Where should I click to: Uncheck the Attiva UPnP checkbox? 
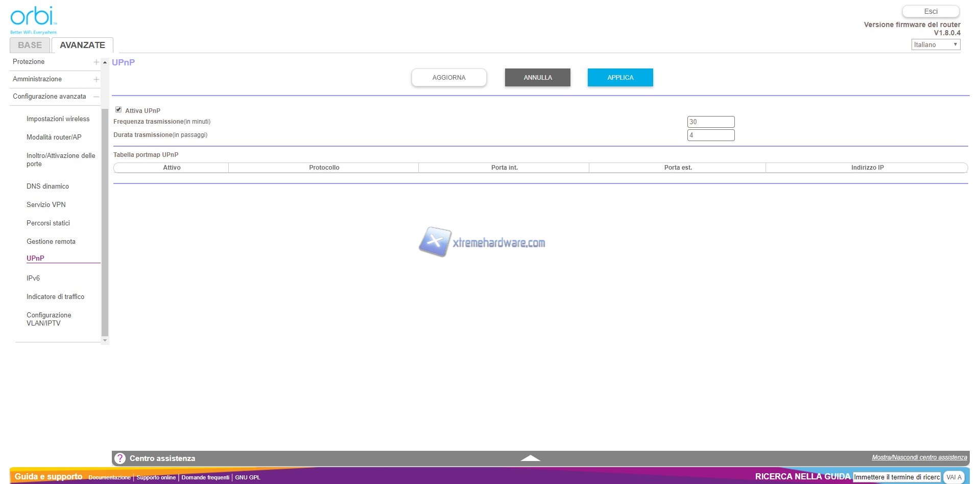(118, 110)
